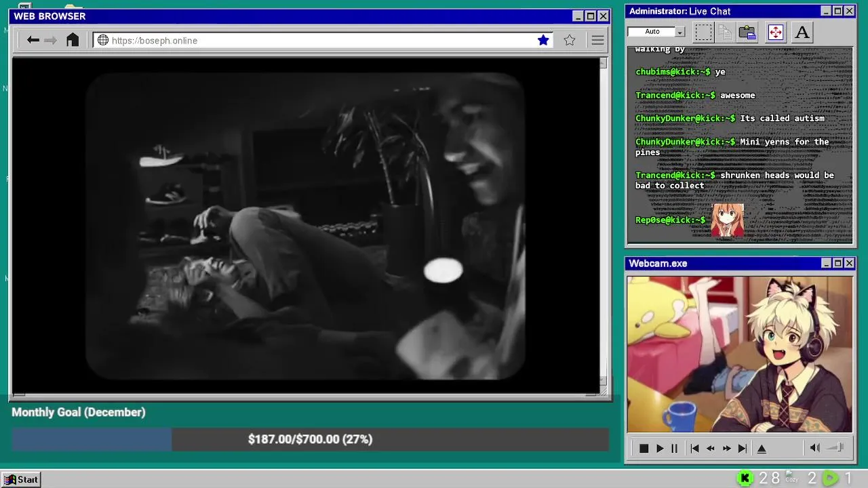Click the green Rumble icon in taskbar
Screen dimensions: 868x488
point(830,479)
